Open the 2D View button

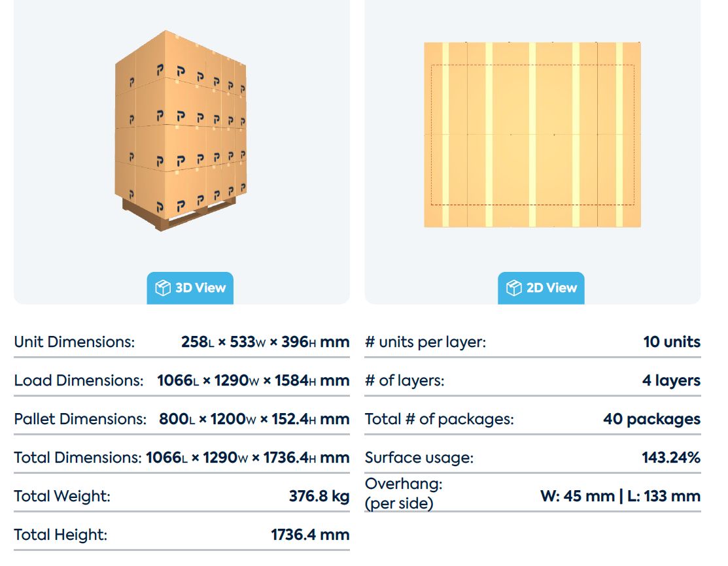(541, 288)
